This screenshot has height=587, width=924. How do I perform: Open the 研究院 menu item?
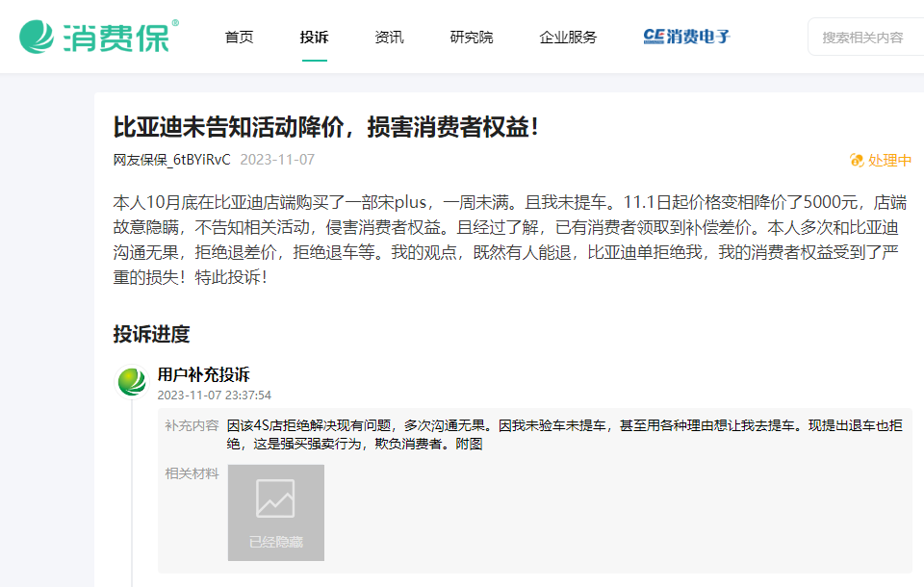(472, 38)
